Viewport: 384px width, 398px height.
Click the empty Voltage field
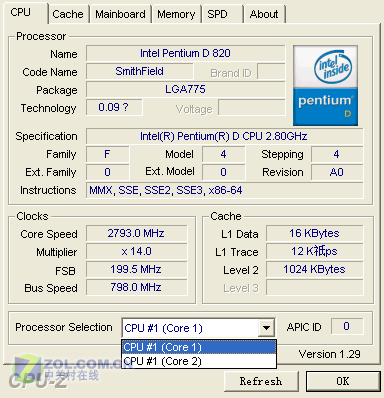[252, 107]
